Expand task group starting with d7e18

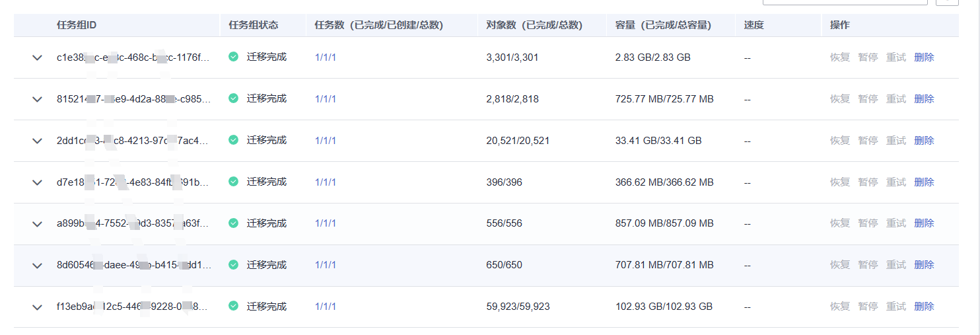37,182
